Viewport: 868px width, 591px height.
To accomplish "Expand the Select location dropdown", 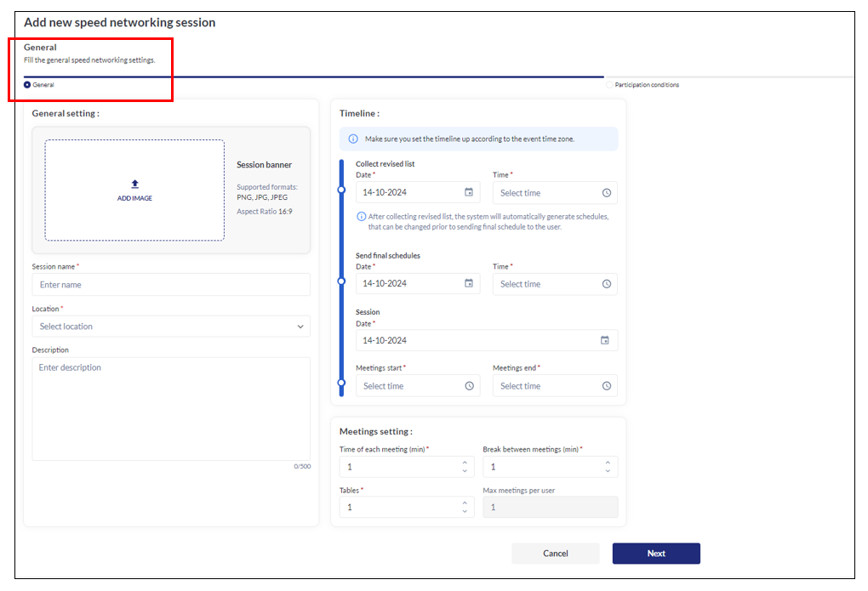I will 300,327.
